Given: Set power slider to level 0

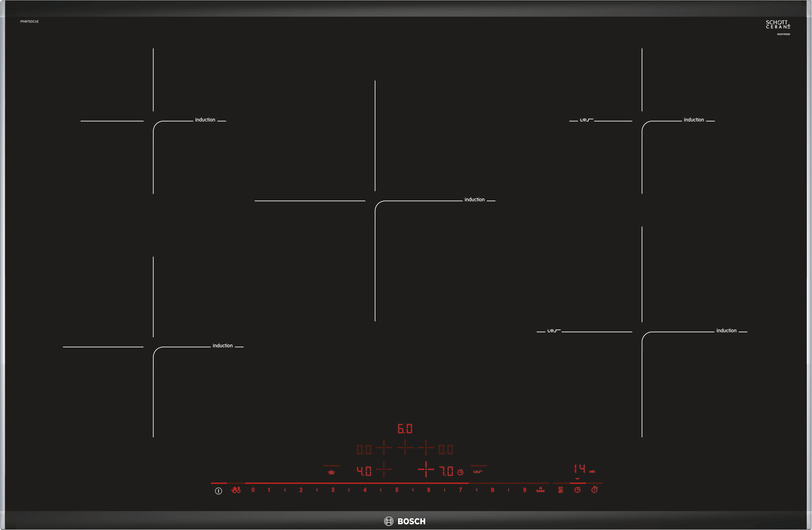Looking at the screenshot, I should click(x=253, y=490).
